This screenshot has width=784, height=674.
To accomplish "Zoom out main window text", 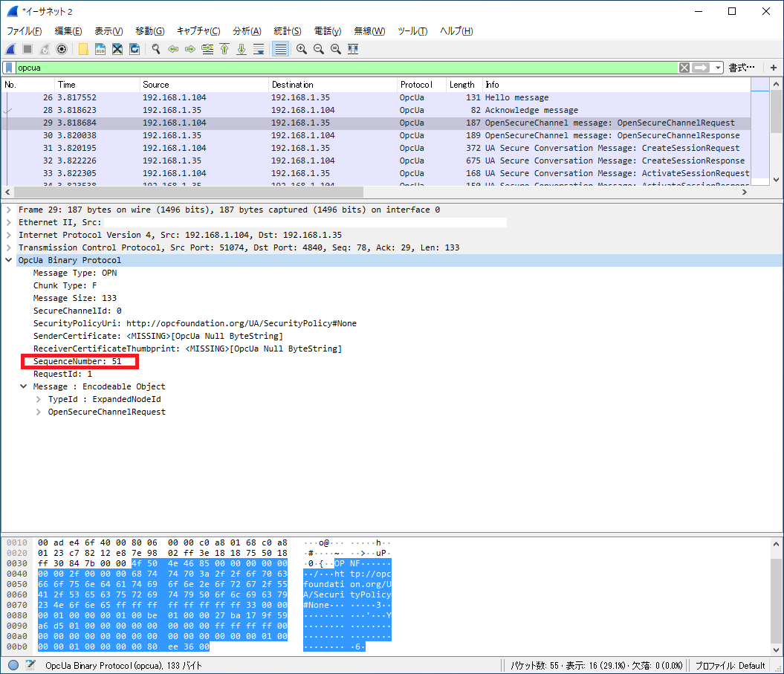I will pos(319,49).
